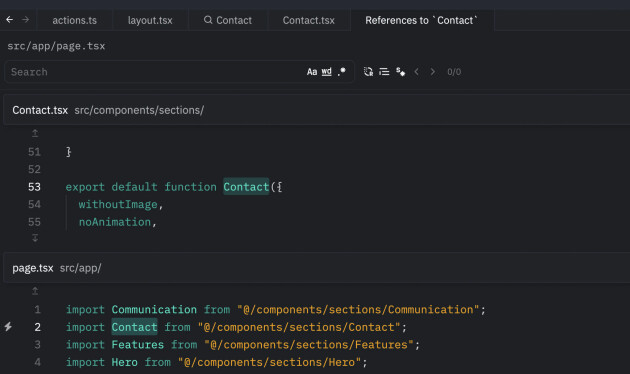This screenshot has height=374, width=630.
Task: Go forward with the right arrow
Action: click(25, 20)
